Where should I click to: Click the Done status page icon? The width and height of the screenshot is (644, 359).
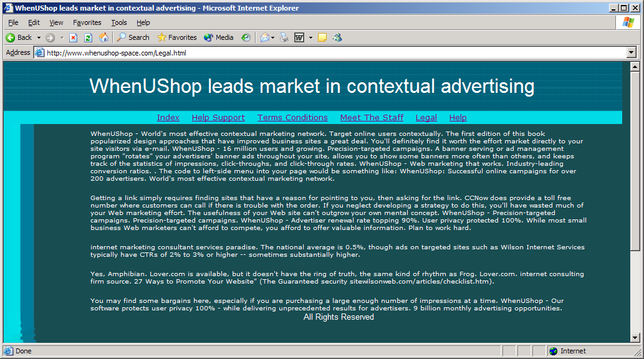[8, 351]
